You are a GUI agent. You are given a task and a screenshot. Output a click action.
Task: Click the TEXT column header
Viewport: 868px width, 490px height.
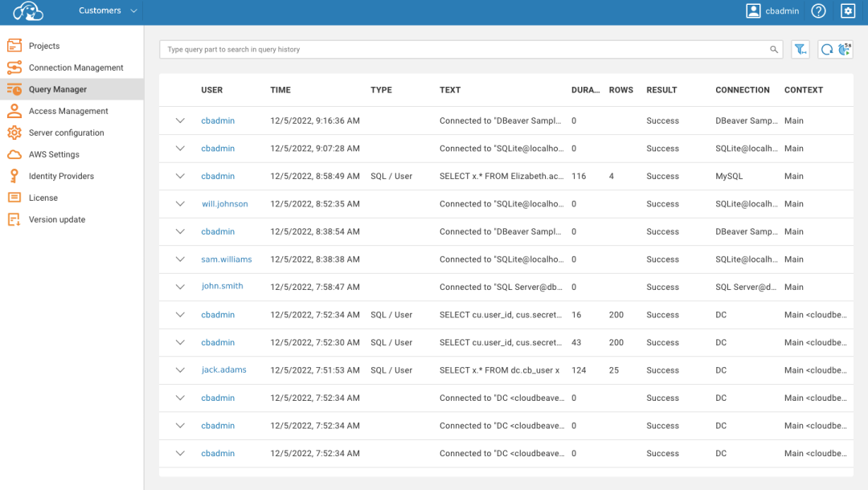449,90
